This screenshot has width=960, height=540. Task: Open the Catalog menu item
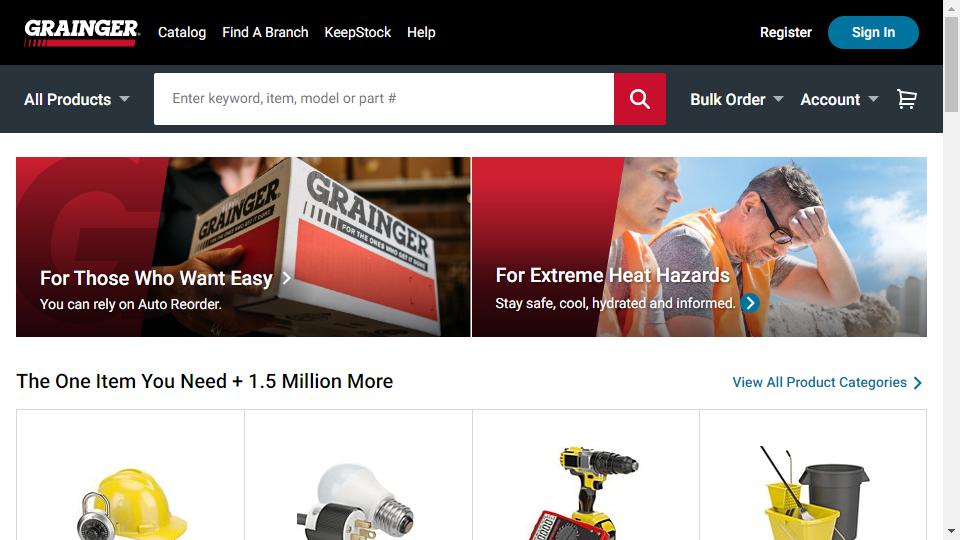click(x=182, y=32)
